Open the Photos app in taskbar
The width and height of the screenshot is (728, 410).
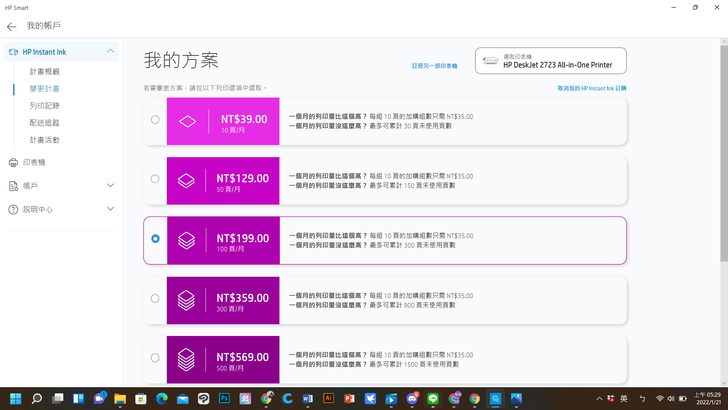(x=516, y=398)
